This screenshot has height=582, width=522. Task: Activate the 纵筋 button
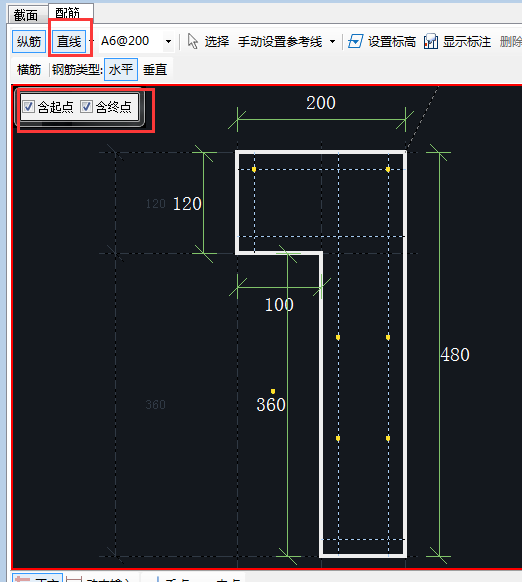pyautogui.click(x=29, y=41)
